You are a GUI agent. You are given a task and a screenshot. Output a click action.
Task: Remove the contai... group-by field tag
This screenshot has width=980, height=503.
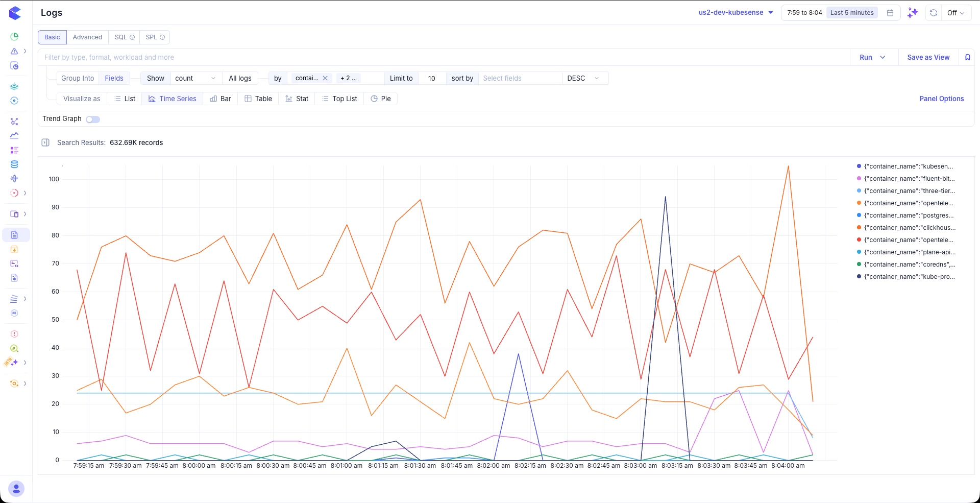point(325,78)
